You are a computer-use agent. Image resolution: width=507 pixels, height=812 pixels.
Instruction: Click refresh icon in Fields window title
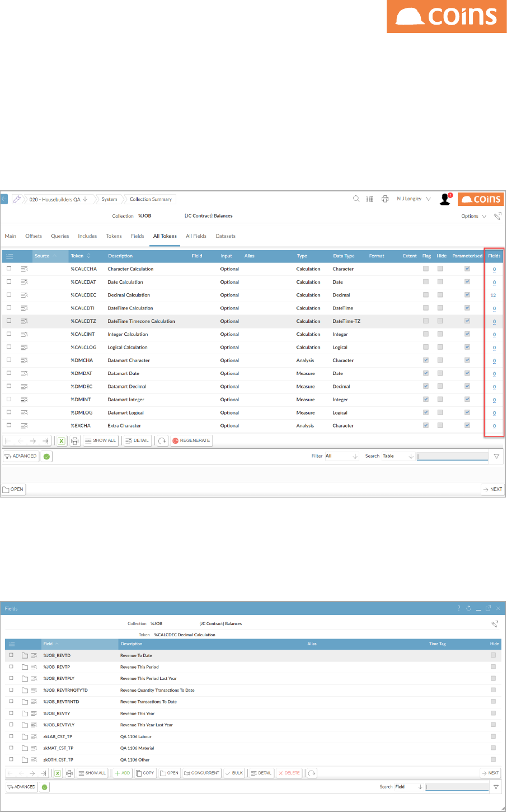(x=468, y=608)
